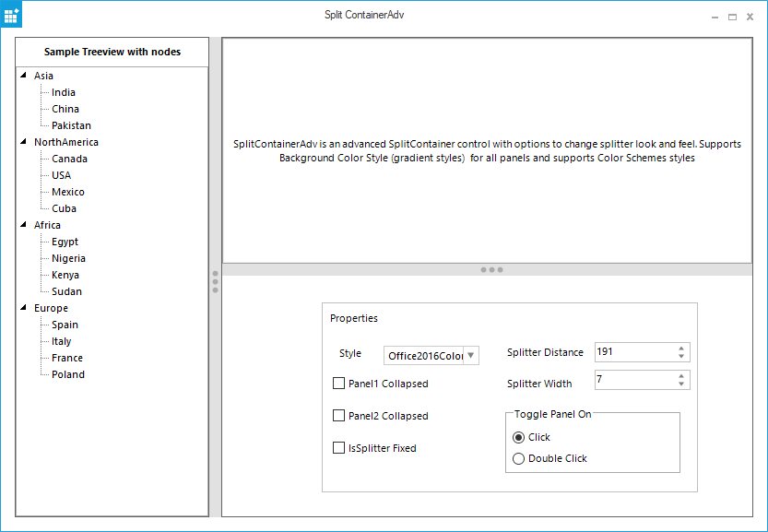Viewport: 768px width, 532px height.
Task: Enable IsSplitter Fixed
Action: pyautogui.click(x=338, y=447)
